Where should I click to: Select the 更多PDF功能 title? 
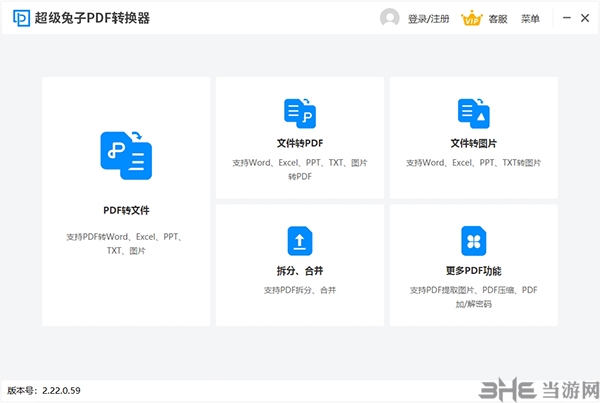[474, 271]
